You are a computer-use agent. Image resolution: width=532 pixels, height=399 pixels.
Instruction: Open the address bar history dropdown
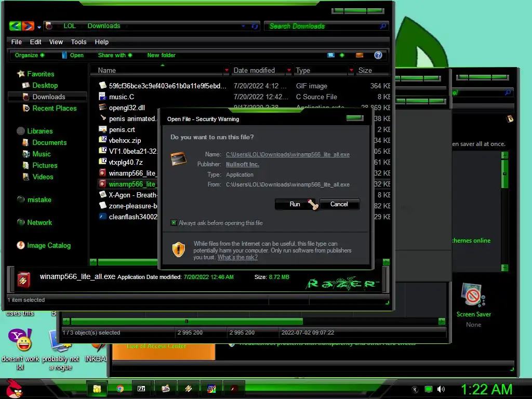click(x=243, y=26)
